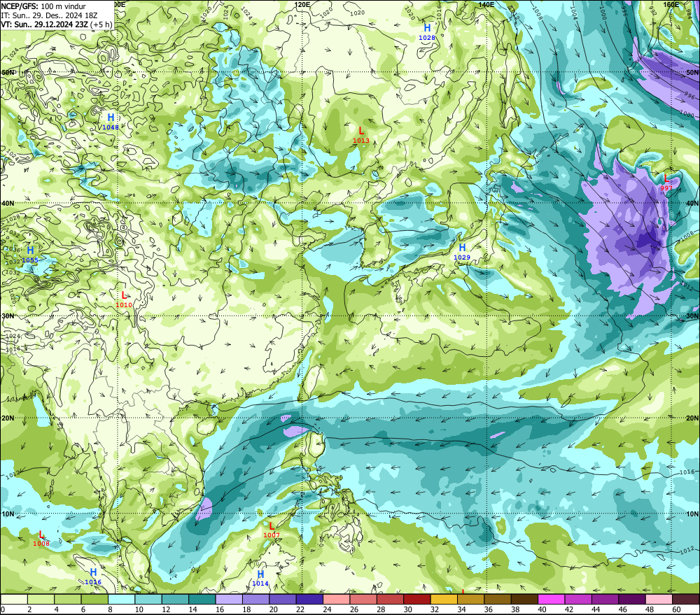Viewport: 700px width, 615px height.
Task: Click the H 1048 high pressure marker
Action: [111, 122]
